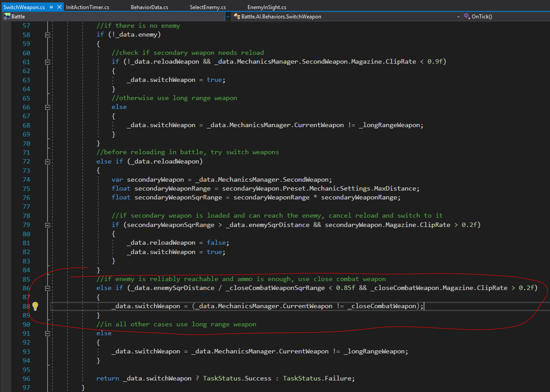Screen dimensions: 550x392
Task: Collapse the secondaryWeaponSqrRange if block on line 79
Action: 48,225
